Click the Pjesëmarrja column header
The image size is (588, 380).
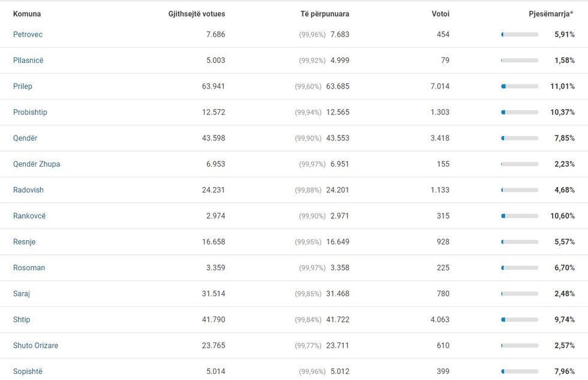coord(551,14)
